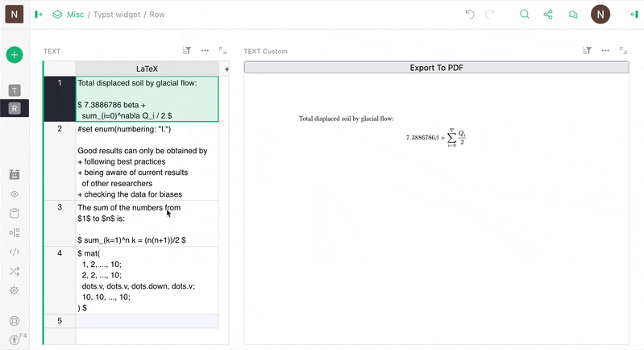
Task: Click the redo arrow
Action: click(x=489, y=15)
